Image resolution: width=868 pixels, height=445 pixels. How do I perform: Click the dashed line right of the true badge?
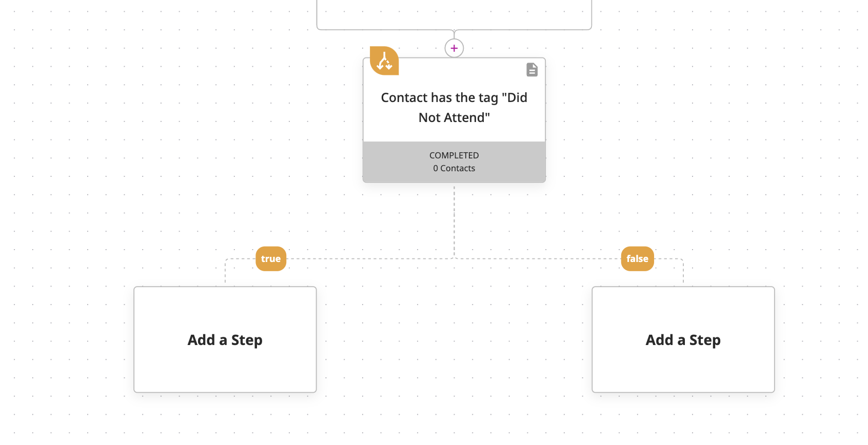tap(369, 259)
